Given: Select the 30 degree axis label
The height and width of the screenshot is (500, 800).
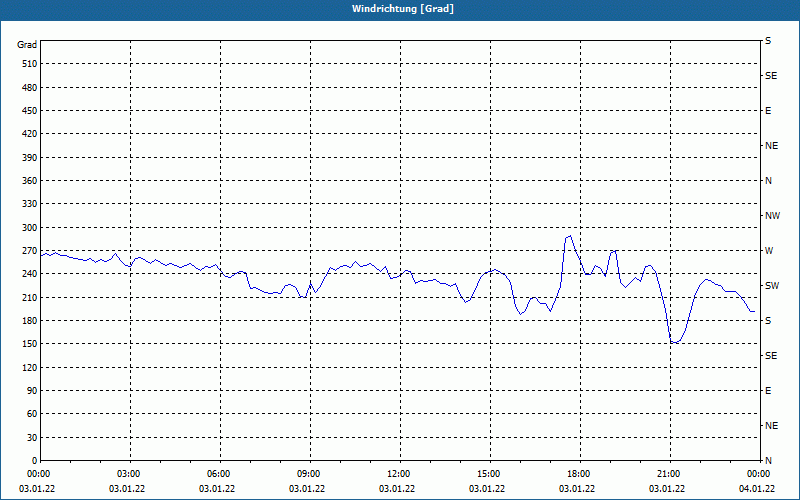Looking at the screenshot, I should coord(32,438).
